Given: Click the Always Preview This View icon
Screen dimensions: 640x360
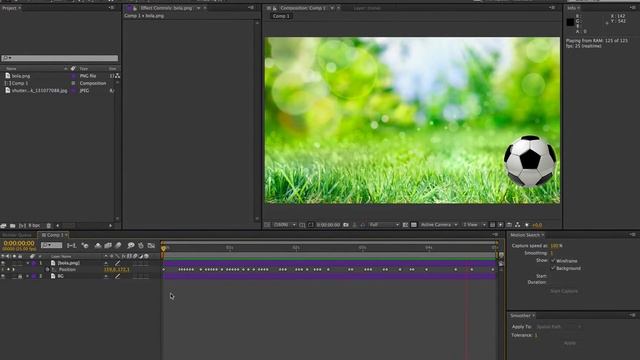Looking at the screenshot, I should coord(267,225).
